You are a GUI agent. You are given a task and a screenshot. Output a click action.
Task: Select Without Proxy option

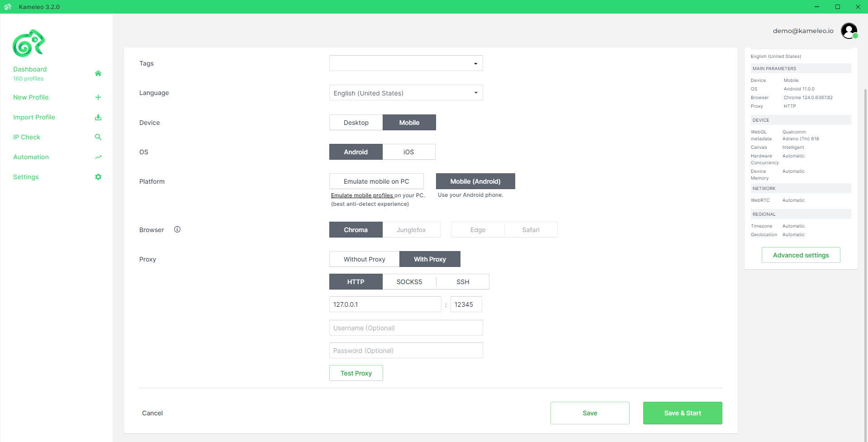point(365,259)
